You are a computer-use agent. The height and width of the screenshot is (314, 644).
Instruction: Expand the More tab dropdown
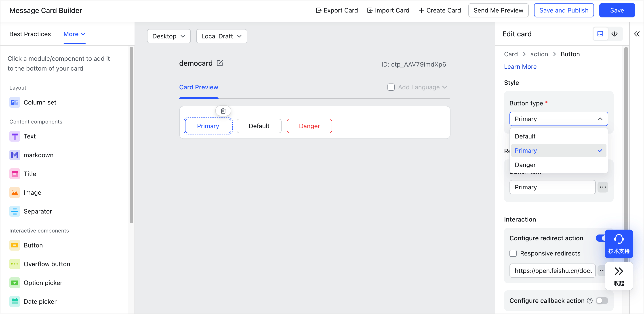(x=74, y=34)
